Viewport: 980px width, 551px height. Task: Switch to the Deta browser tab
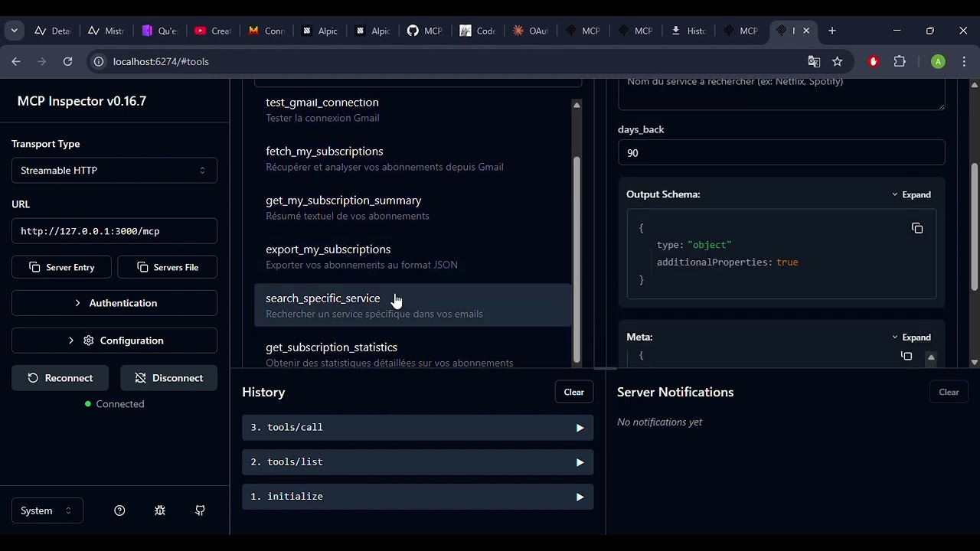tap(52, 31)
